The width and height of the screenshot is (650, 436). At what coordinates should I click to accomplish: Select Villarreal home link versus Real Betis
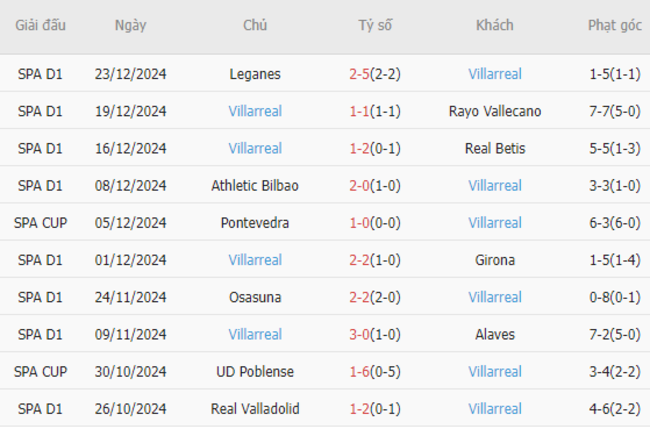[255, 148]
